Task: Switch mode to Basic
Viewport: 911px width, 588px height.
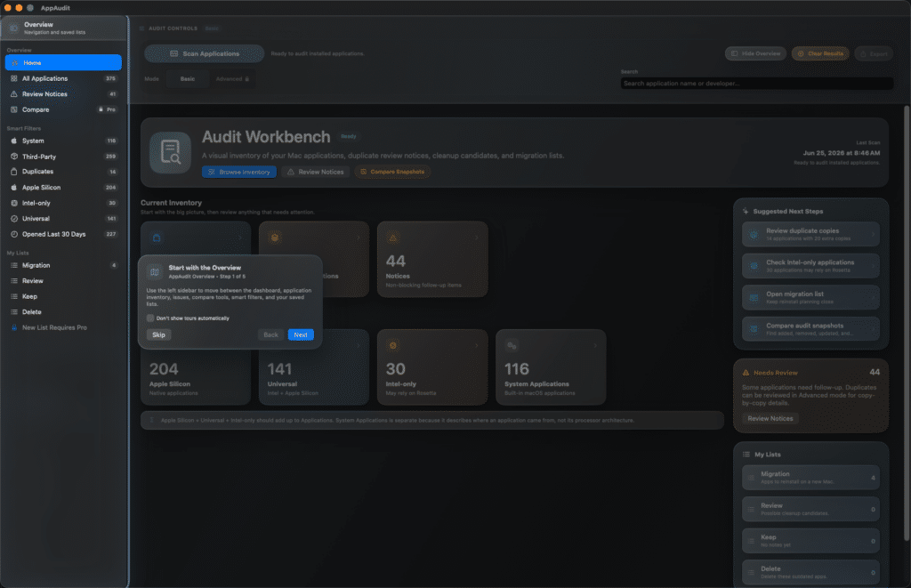Action: [x=188, y=79]
